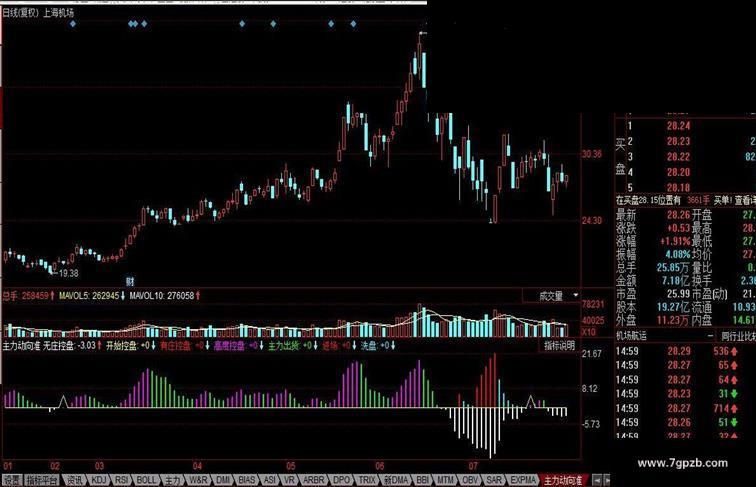Viewport: 756px width, 487px height.
Task: Click the 股本 value 19.27亿
Action: pos(674,307)
